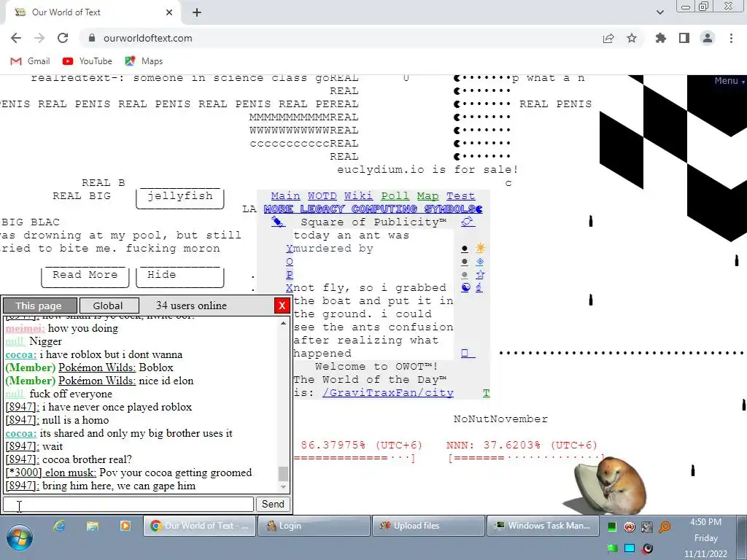The height and width of the screenshot is (560, 747).
Task: Visit the /GraviTraxFan/city world link
Action: click(x=388, y=393)
